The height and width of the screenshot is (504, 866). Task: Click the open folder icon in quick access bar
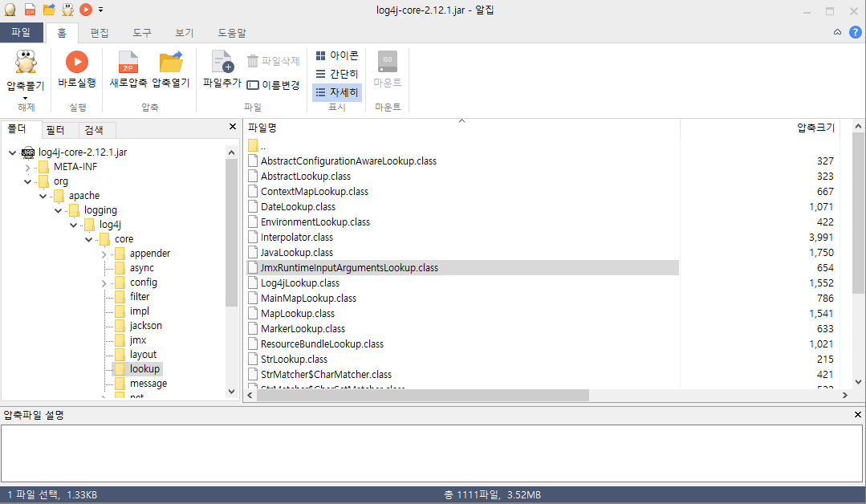pyautogui.click(x=49, y=10)
